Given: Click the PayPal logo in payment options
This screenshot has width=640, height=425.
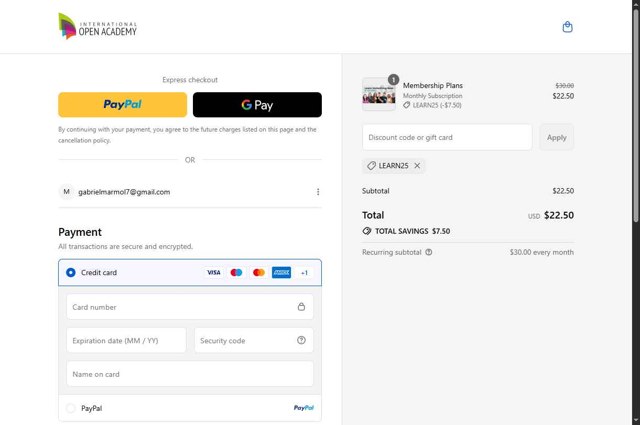Looking at the screenshot, I should [304, 408].
